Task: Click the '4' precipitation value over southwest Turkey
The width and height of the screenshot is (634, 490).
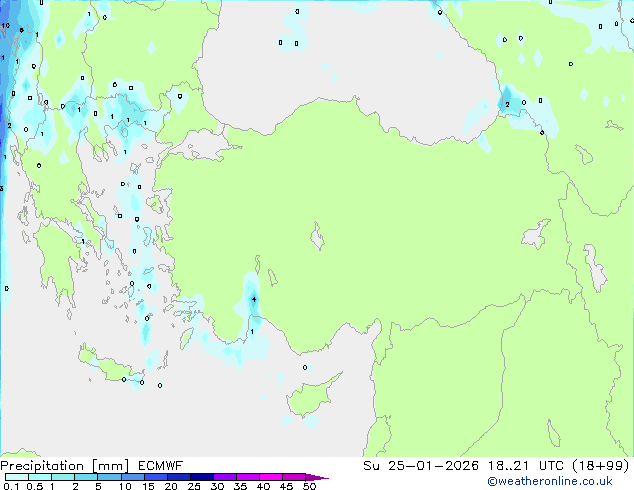Action: click(x=254, y=300)
